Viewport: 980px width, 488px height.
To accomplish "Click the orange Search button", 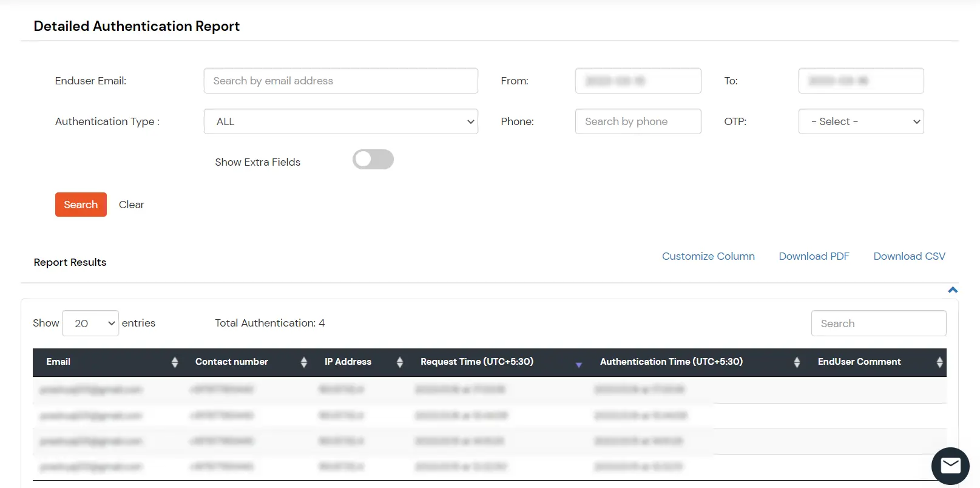I will click(x=81, y=205).
